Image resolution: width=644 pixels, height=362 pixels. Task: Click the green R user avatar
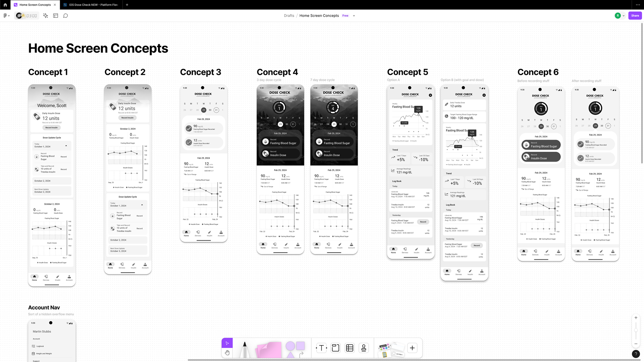coord(618,15)
